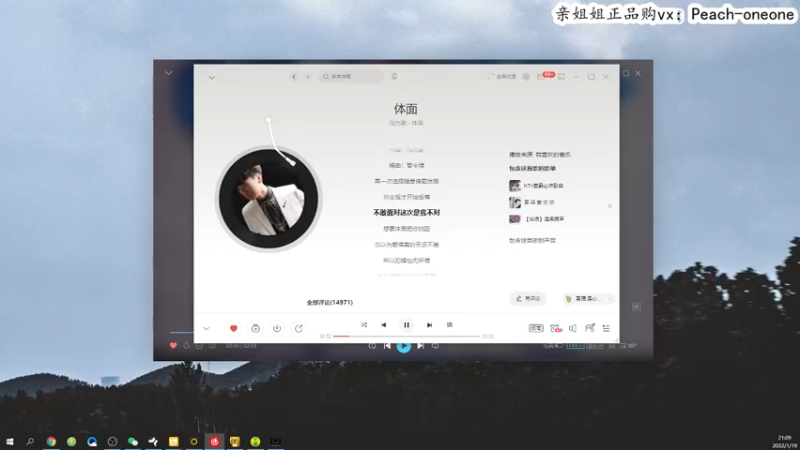The width and height of the screenshot is (800, 450).
Task: Click next track in the background player
Action: click(420, 346)
